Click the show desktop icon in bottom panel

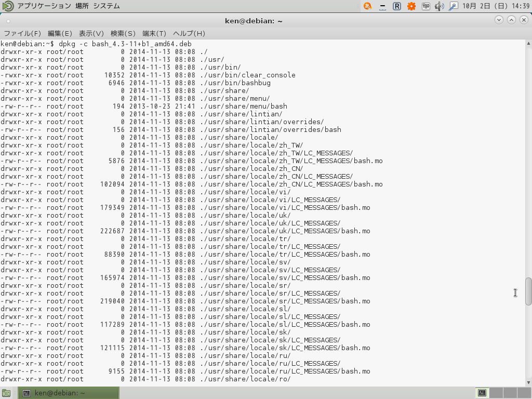coord(6,393)
